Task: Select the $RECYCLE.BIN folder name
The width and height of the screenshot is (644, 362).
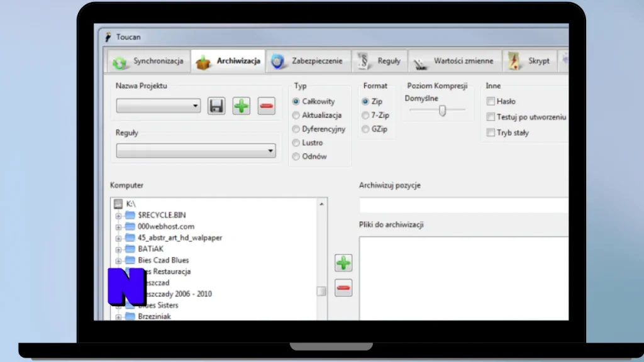Action: tap(162, 215)
